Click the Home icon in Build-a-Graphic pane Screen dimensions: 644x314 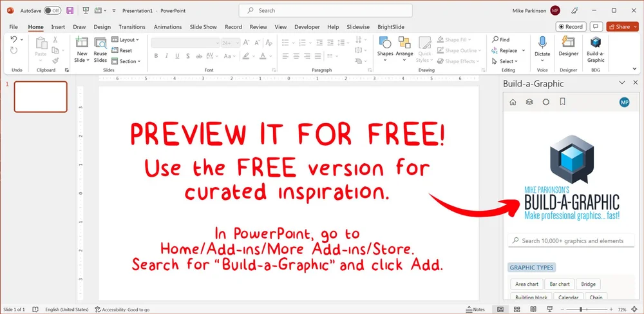[513, 103]
